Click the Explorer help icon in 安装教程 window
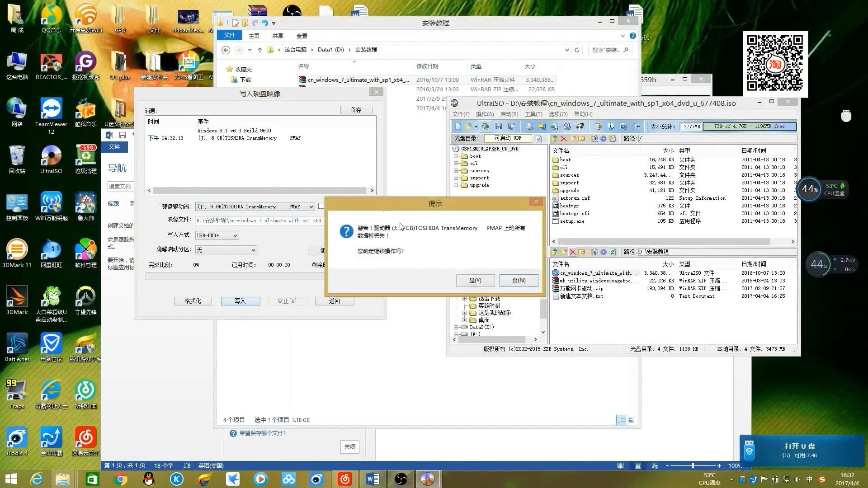 (x=632, y=36)
